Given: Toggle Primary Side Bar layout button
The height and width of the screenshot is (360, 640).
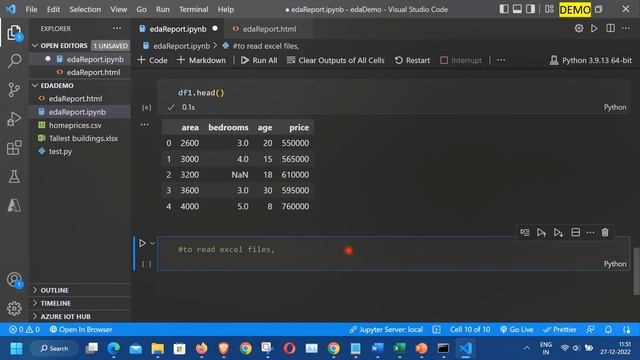Looking at the screenshot, I should (x=504, y=9).
